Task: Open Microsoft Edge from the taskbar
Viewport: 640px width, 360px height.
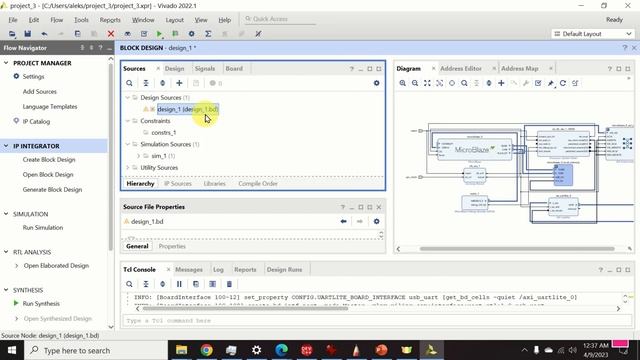Action: [x=281, y=350]
